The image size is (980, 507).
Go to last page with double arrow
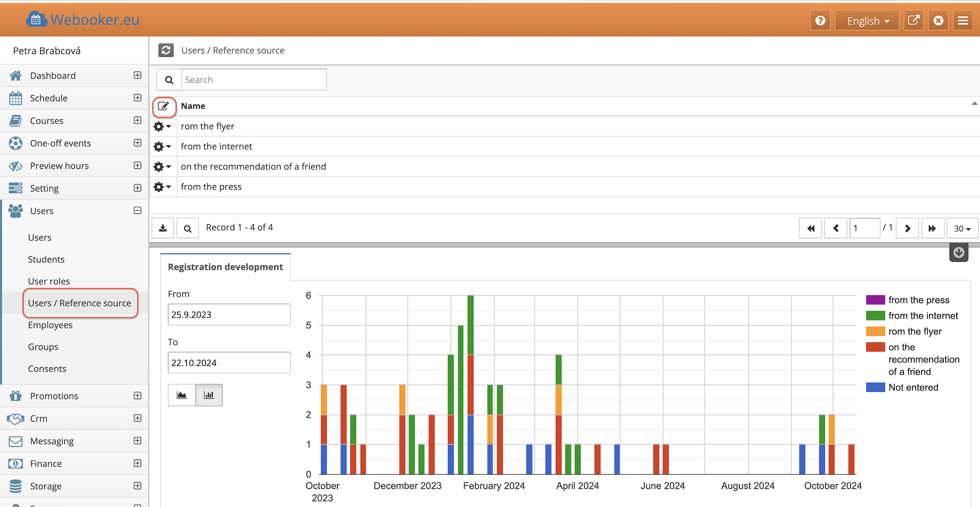[x=932, y=228]
